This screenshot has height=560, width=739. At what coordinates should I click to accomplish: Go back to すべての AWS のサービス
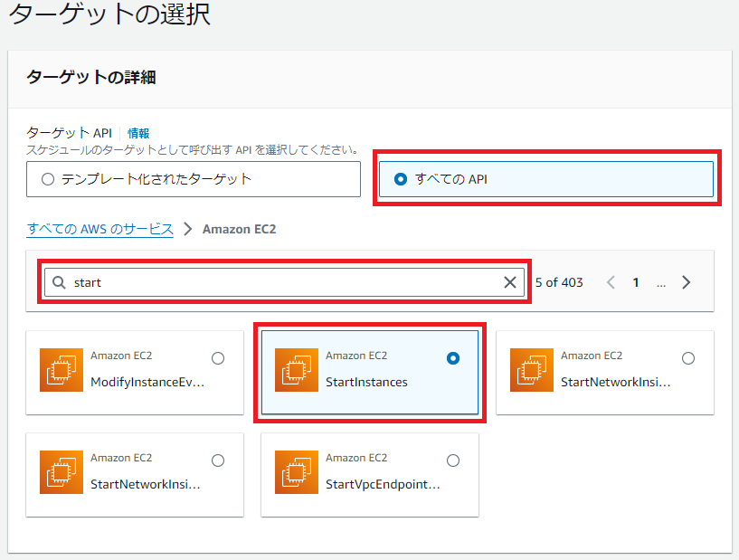pos(99,229)
